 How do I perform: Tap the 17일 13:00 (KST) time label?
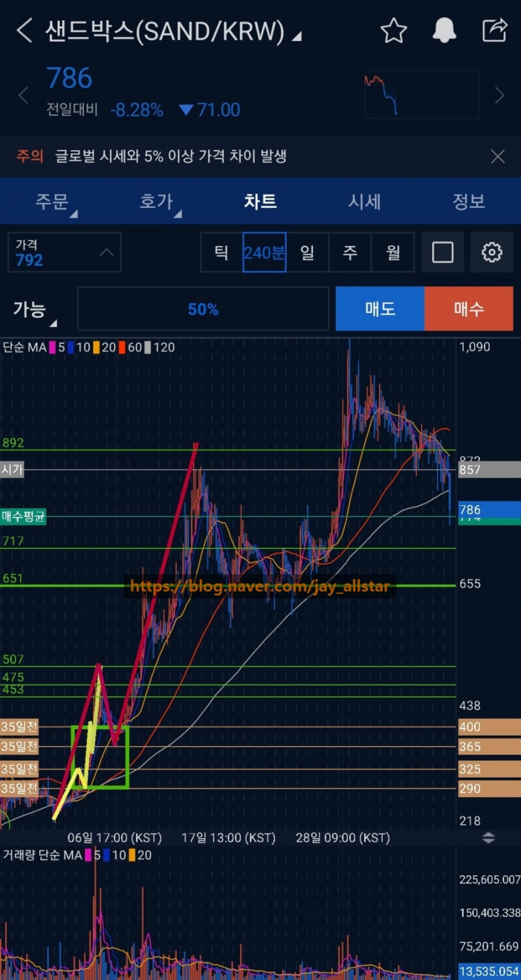click(229, 837)
